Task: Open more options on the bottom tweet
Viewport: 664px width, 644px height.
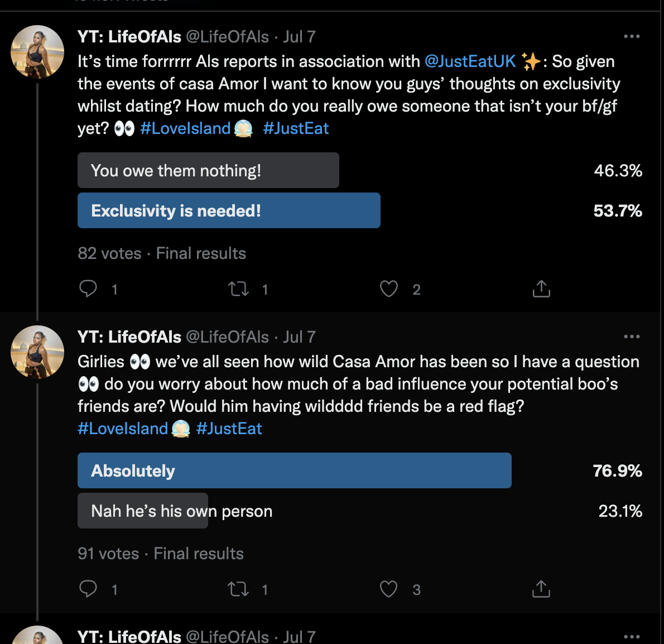Action: [x=632, y=636]
